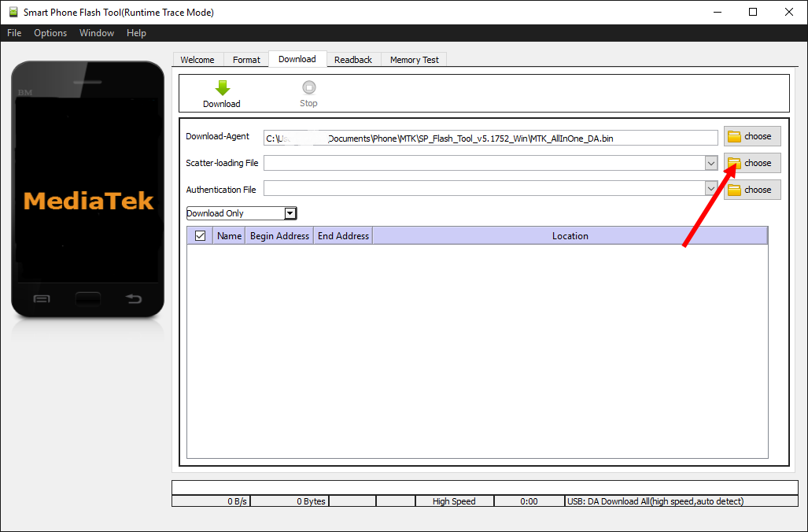Toggle the select-all checkbox in the partition table header
This screenshot has width=808, height=532.
click(199, 235)
